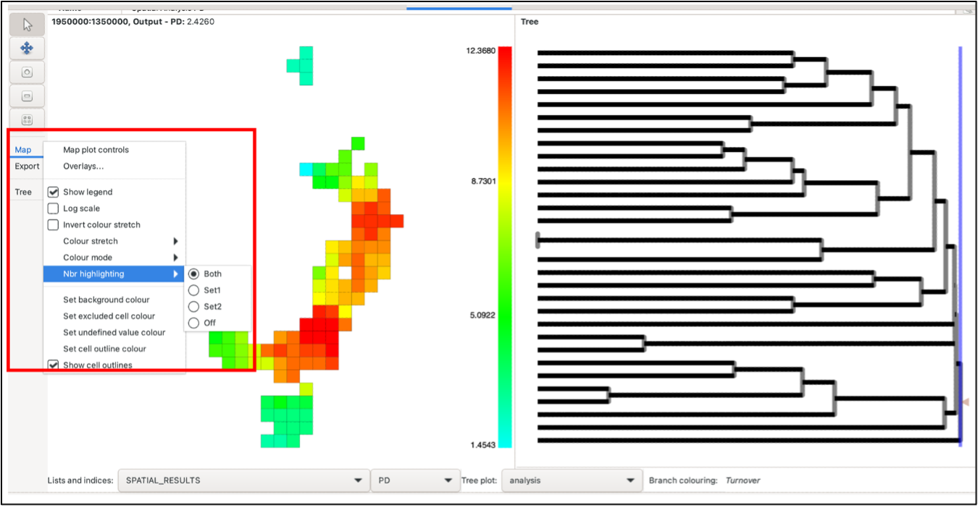Open the SPATIAL_RESULTS list dropdown
980x508 pixels.
[x=243, y=481]
